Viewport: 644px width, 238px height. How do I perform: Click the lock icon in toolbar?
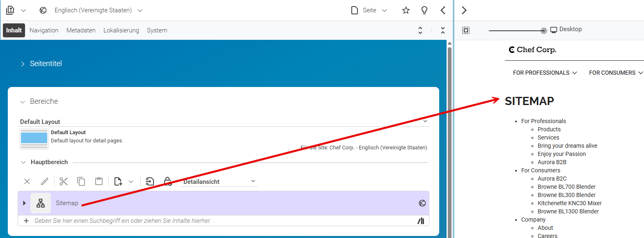(167, 181)
